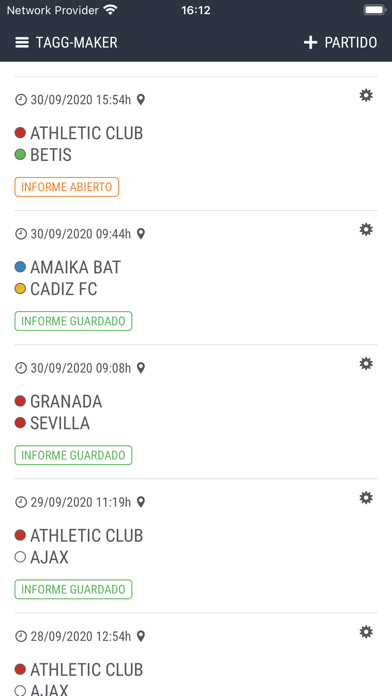Tap location pin beside 30/09/2020 09:44h
The width and height of the screenshot is (392, 696).
click(x=141, y=234)
